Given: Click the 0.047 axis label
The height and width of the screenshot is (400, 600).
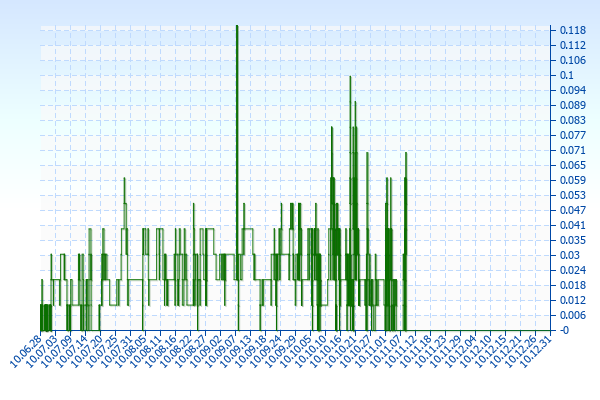Looking at the screenshot, I should point(573,210).
